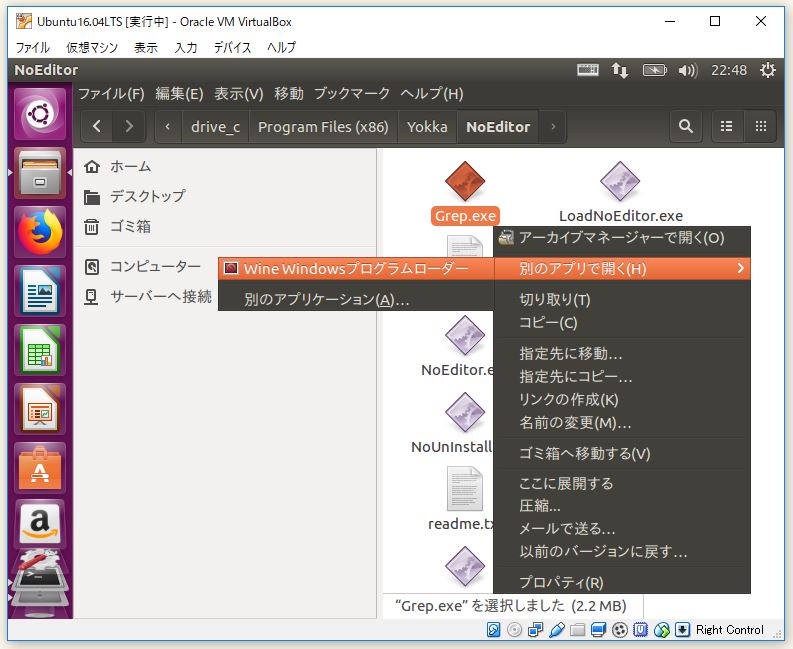Open the 表示(V) menu in Files
Screen dimensions: 793x649
pos(238,94)
